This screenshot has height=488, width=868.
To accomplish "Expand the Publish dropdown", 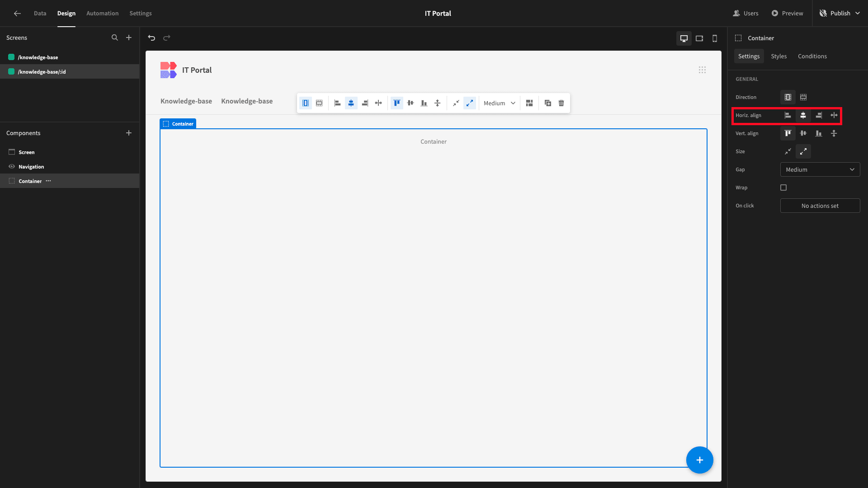I will 858,13.
